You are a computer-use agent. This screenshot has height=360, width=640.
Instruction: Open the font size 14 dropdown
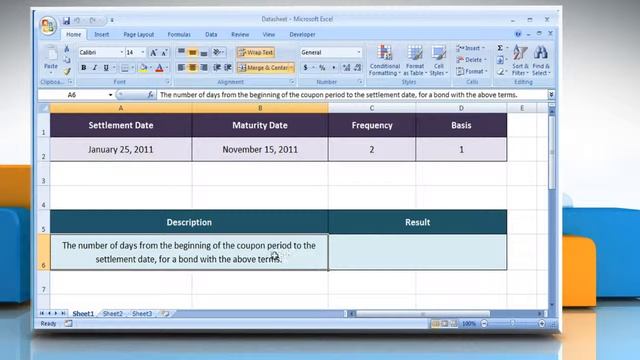pyautogui.click(x=142, y=53)
